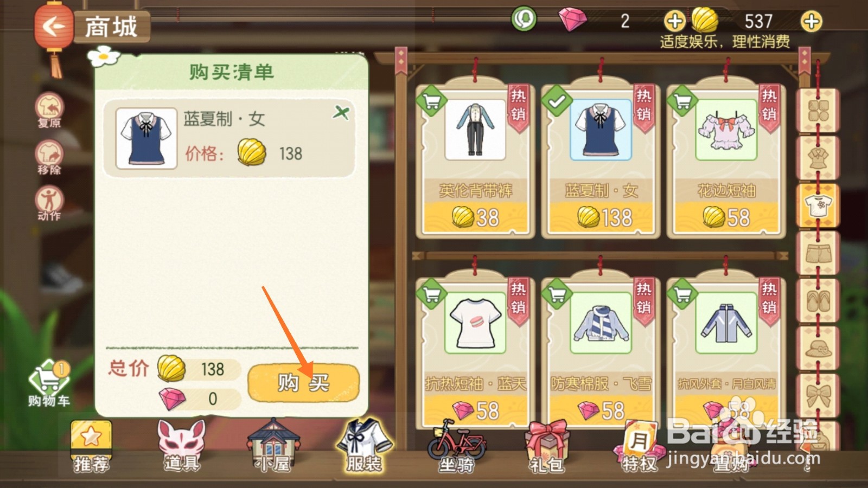Image resolution: width=868 pixels, height=488 pixels.
Task: Open the 动作 pose icon
Action: [49, 203]
